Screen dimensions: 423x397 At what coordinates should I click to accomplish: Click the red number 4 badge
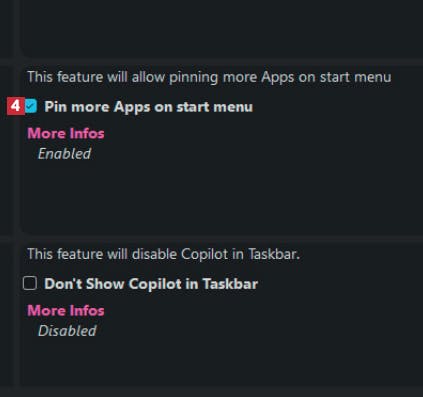click(16, 106)
